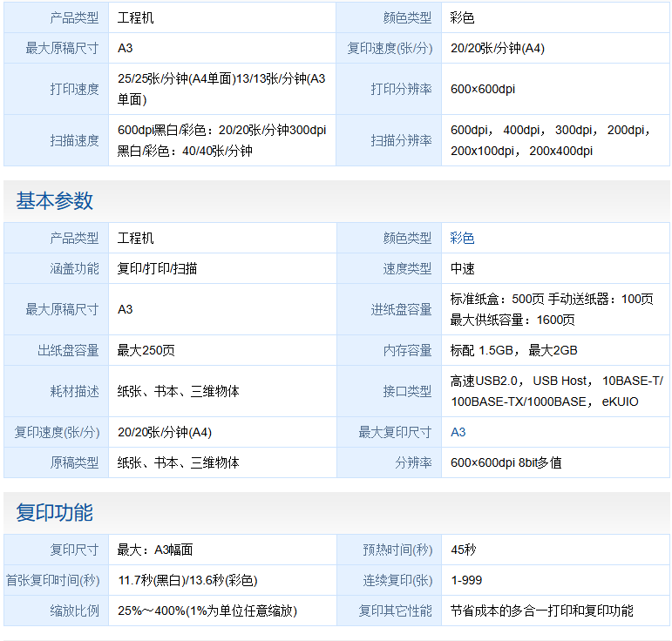This screenshot has width=672, height=641.
Task: Select the value 最大：A3幅面
Action: pos(155,550)
